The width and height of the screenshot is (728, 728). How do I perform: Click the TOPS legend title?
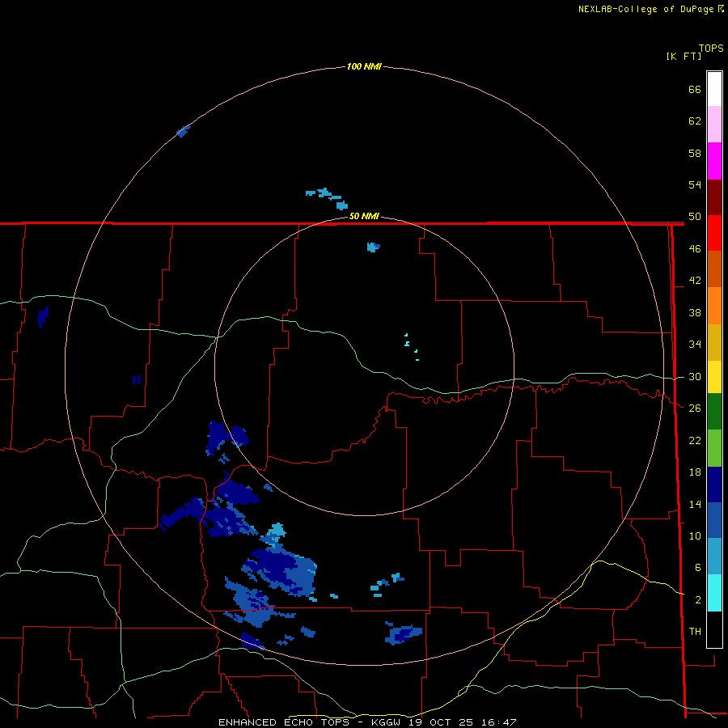coord(711,49)
